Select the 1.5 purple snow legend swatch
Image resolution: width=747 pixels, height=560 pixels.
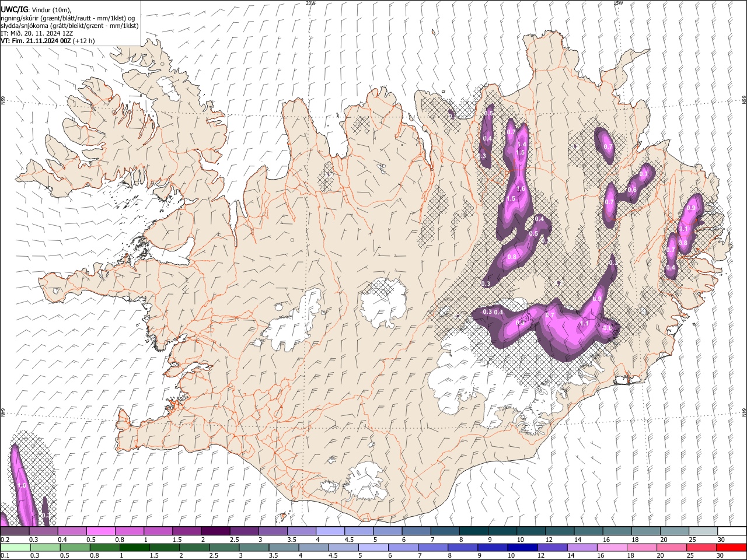click(186, 531)
